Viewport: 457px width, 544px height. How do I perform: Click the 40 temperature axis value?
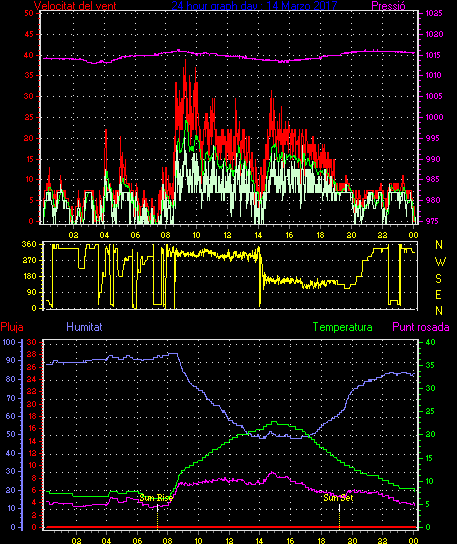430,342
